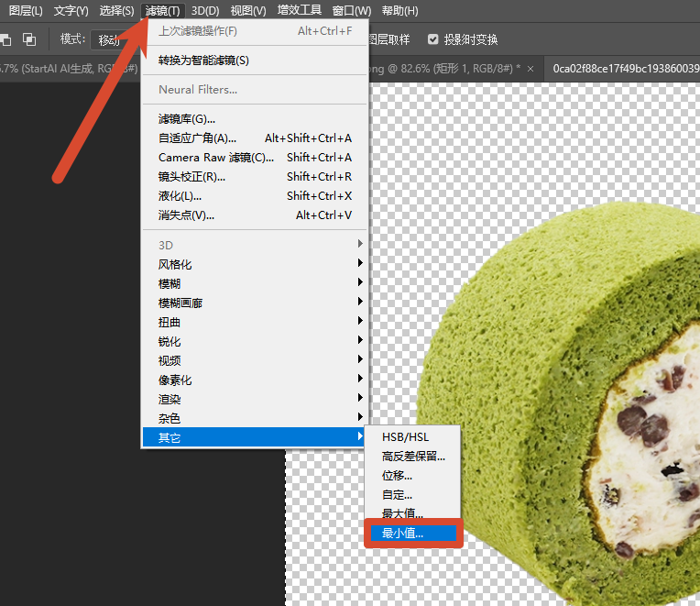Open the 窗口(W) menu
Image resolution: width=700 pixels, height=606 pixels.
tap(351, 11)
